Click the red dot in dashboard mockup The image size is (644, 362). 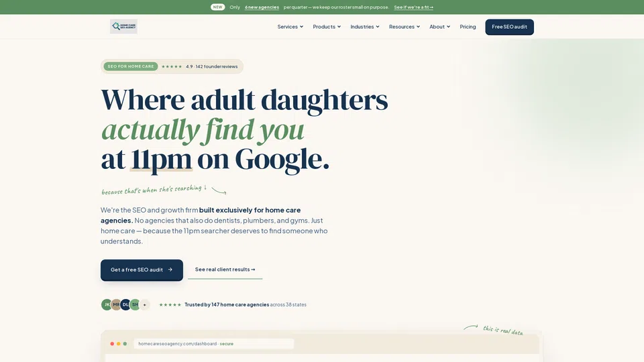[x=112, y=343]
